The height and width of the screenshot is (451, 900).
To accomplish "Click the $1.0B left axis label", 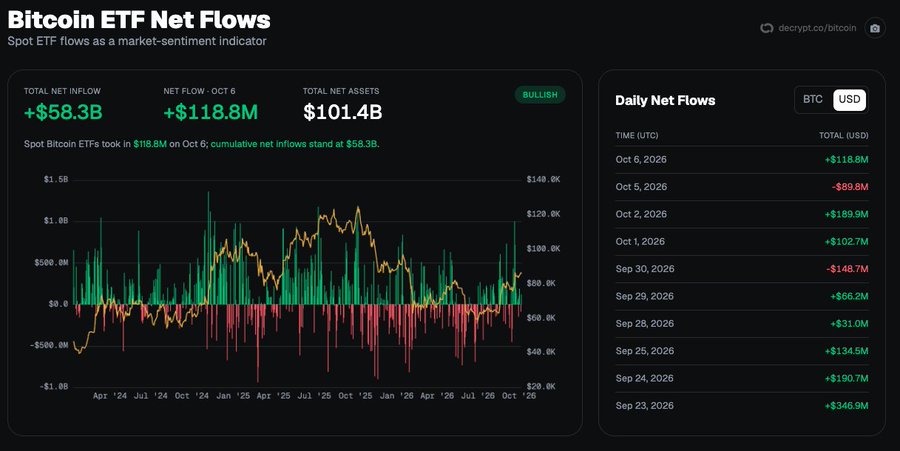I will pyautogui.click(x=56, y=221).
